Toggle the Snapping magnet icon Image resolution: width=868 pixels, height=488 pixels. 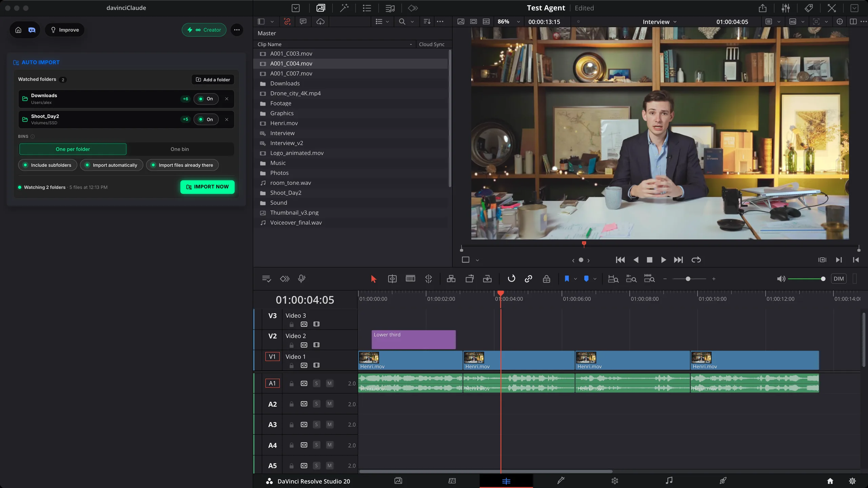tap(511, 279)
